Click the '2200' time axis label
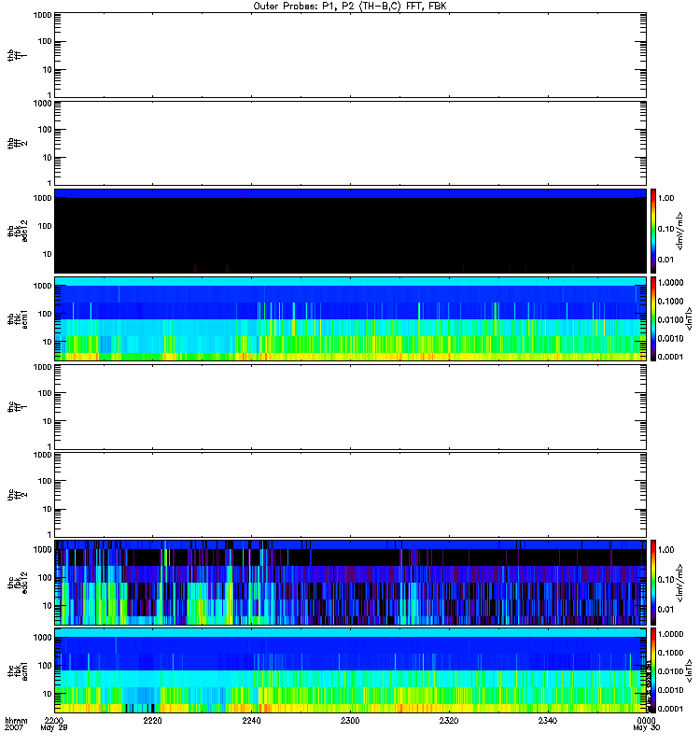The width and height of the screenshot is (700, 747). point(54,720)
